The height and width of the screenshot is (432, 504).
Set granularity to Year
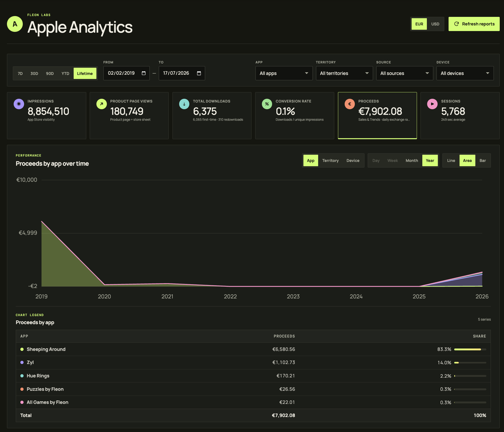(x=430, y=161)
